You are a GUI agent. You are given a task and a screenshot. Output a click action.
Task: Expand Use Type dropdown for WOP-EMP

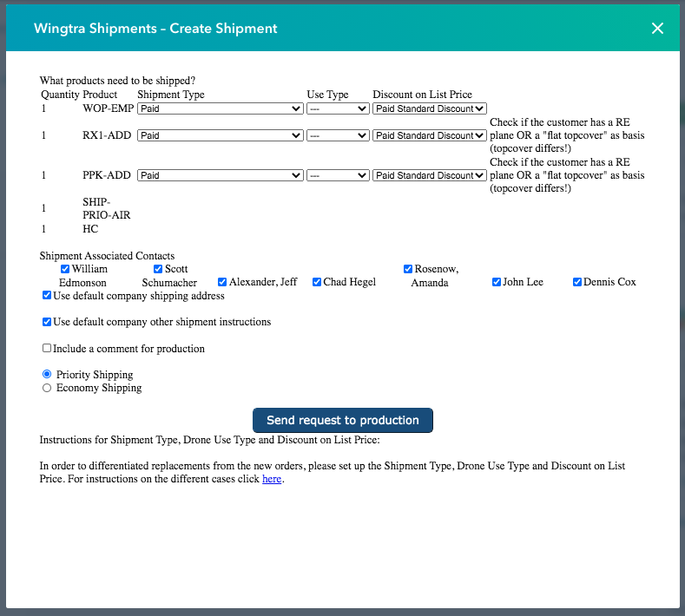338,109
